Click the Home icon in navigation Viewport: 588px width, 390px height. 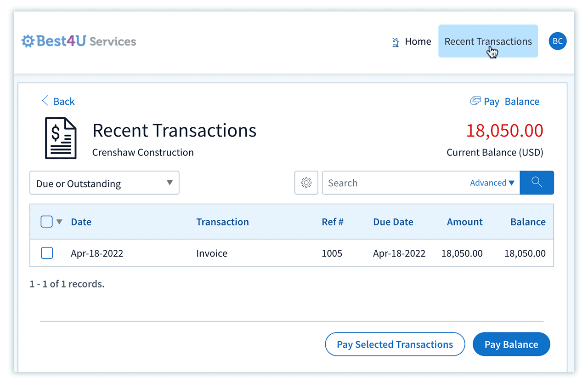[x=396, y=42]
